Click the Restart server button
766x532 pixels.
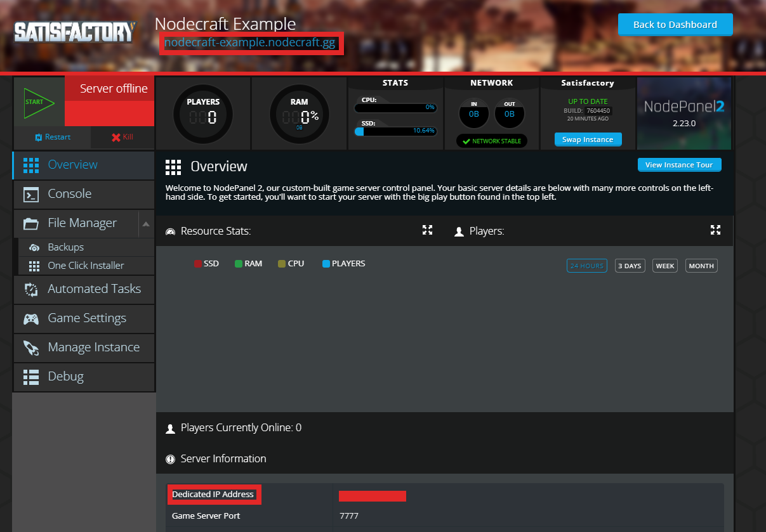pos(52,137)
